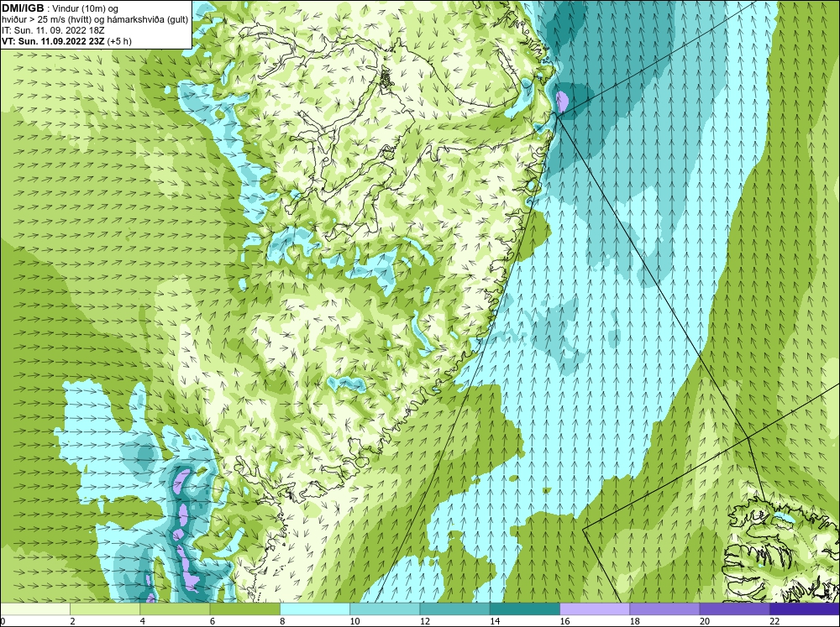Click the 'VT: Sun. 11.09.2022 23Z' text

[x=53, y=41]
